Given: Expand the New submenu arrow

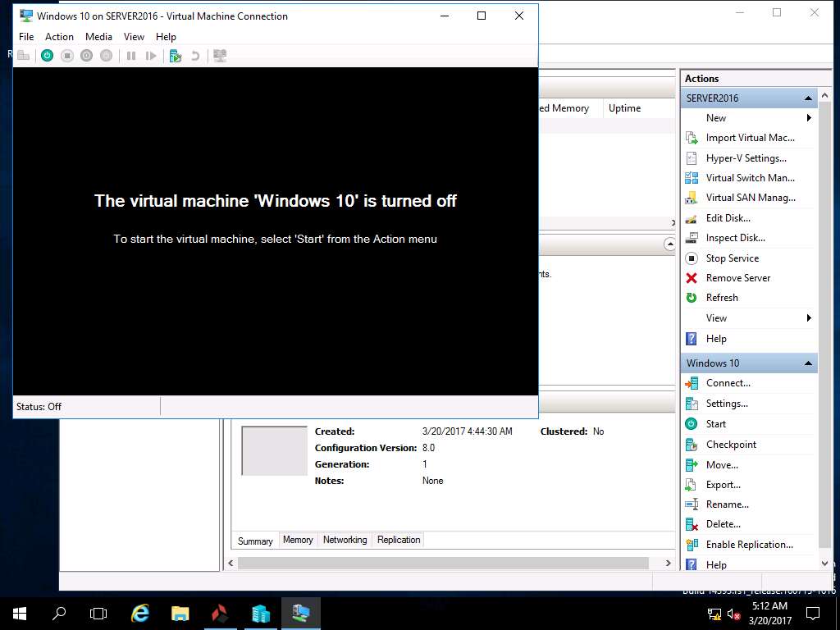Looking at the screenshot, I should (809, 118).
